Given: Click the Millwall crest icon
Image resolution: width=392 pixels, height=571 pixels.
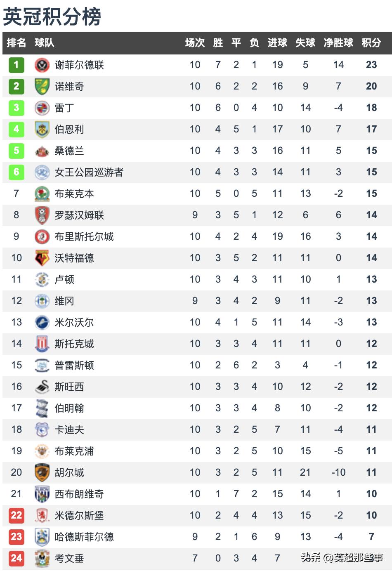Looking at the screenshot, I should click(x=42, y=322).
